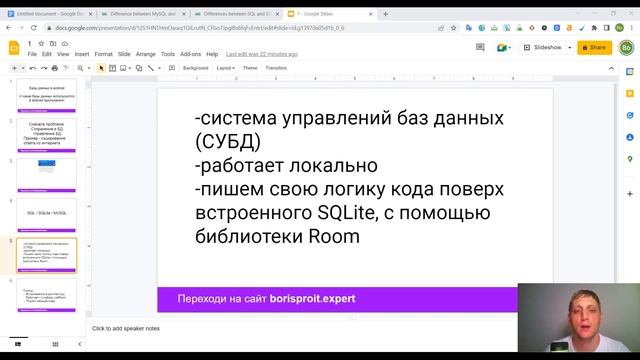Check the cloud save status icon
Image resolution: width=640 pixels, height=360 pixels.
point(65,44)
